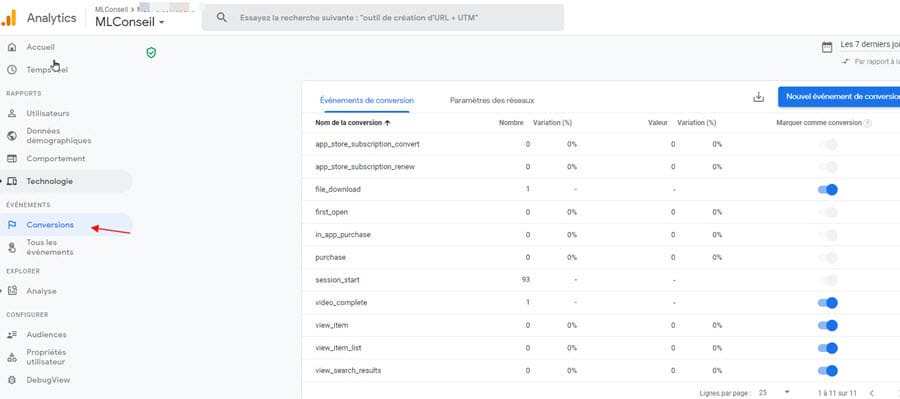The width and height of the screenshot is (900, 399).
Task: Click the first_open event name
Action: [332, 212]
